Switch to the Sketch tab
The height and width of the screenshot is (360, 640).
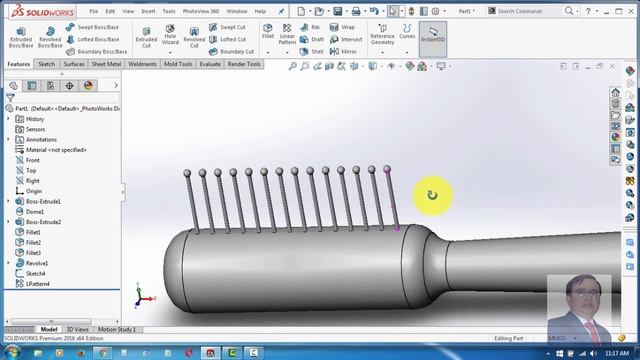pos(47,64)
